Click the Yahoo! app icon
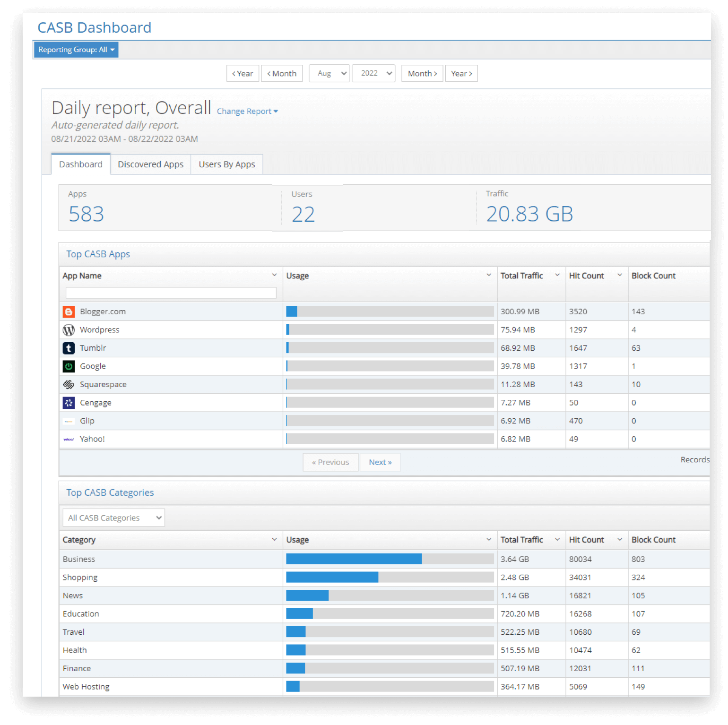This screenshot has height=725, width=728. (69, 439)
